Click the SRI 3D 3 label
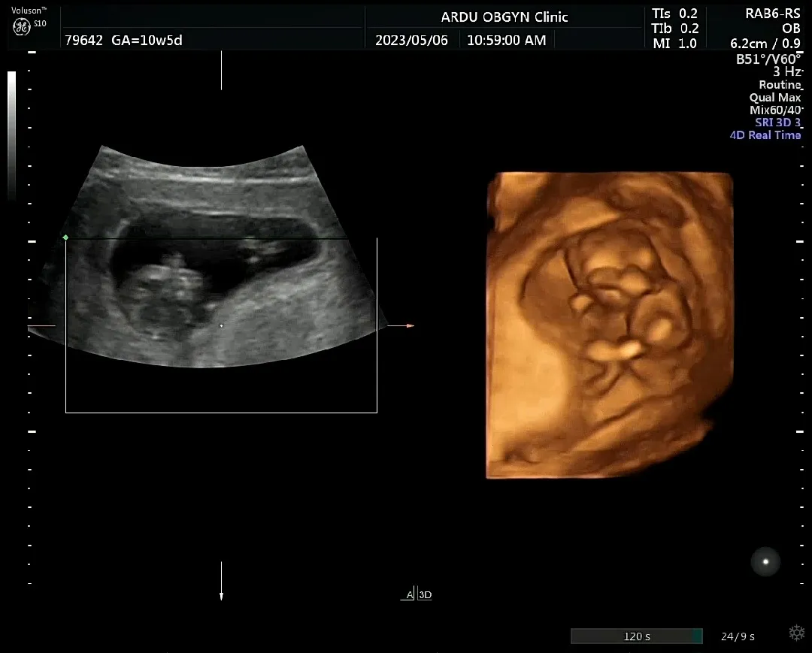812x653 pixels. (x=778, y=122)
